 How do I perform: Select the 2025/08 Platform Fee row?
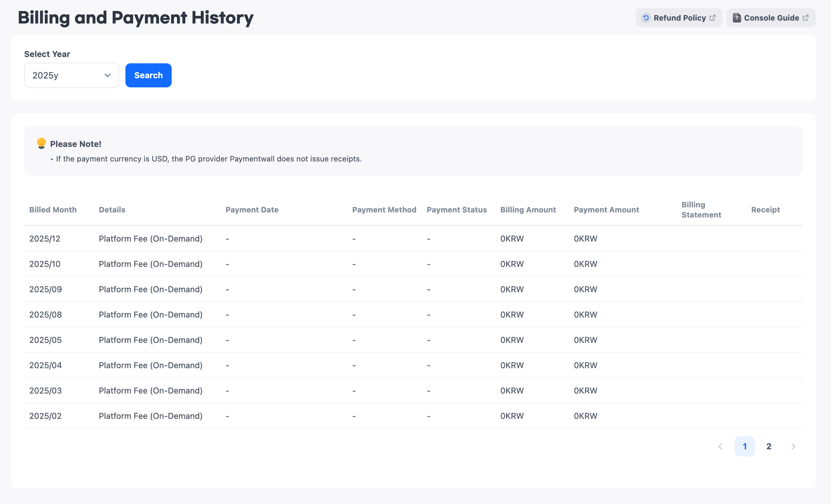[x=150, y=315]
